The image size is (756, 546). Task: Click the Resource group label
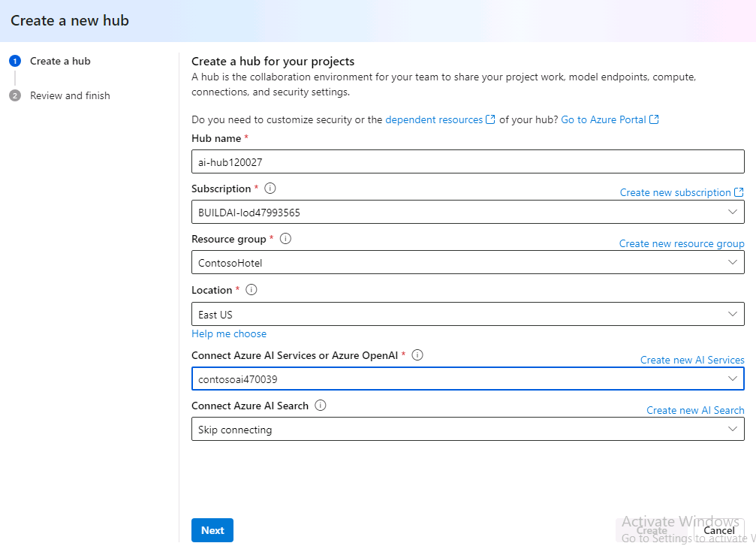click(228, 240)
